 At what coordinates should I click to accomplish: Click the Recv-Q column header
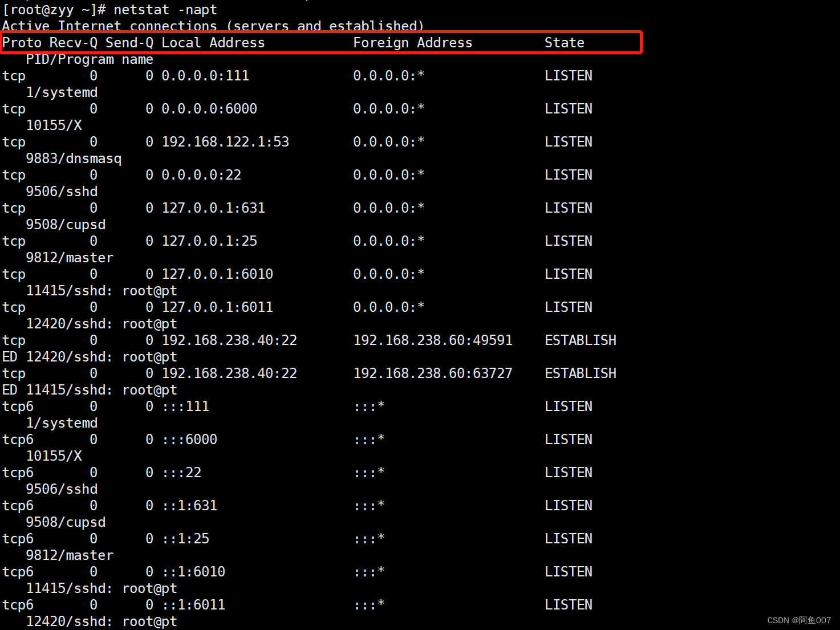[73, 42]
